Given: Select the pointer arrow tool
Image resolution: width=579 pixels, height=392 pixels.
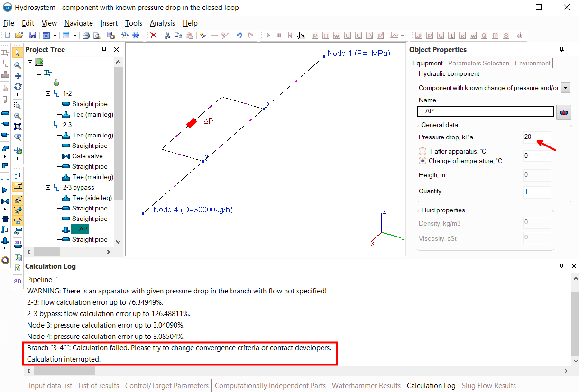Looking at the screenshot, I should pos(18,53).
